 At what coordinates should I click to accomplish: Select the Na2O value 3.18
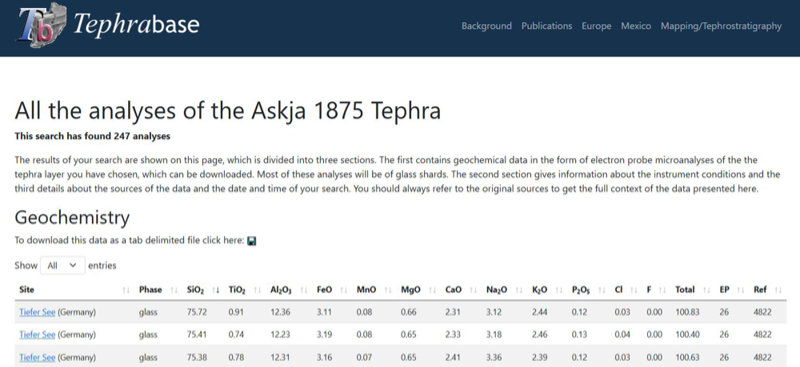[x=494, y=334]
